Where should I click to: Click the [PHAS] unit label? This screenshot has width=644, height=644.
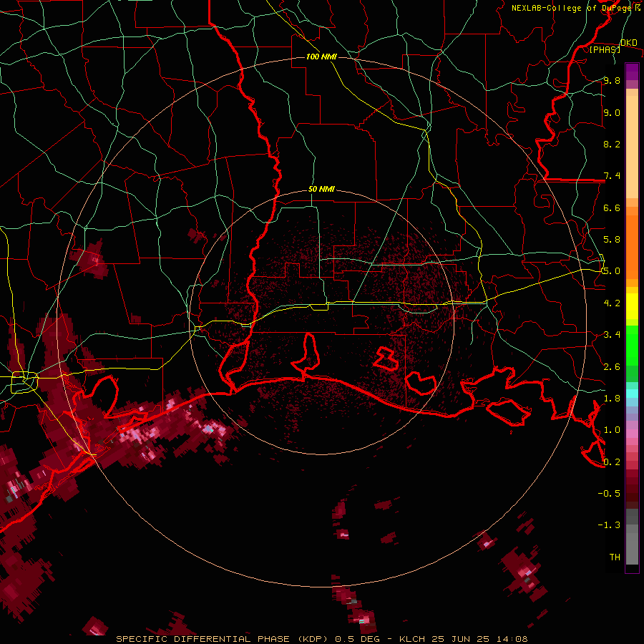pyautogui.click(x=605, y=49)
